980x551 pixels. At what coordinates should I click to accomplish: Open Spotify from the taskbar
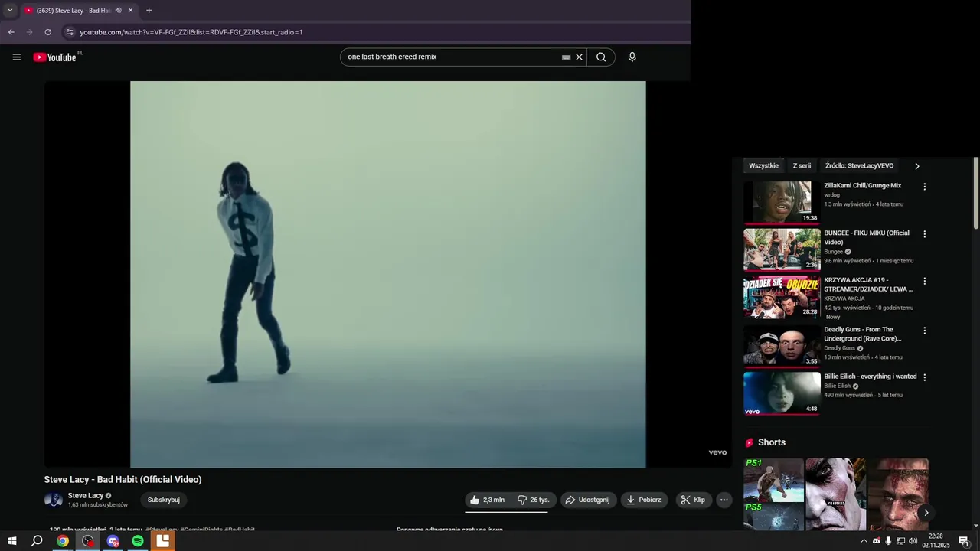pos(138,541)
